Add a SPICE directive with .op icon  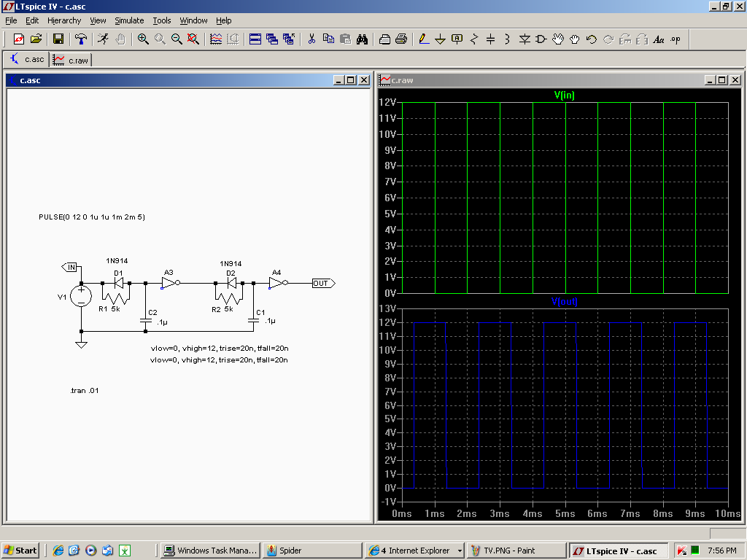coord(676,39)
